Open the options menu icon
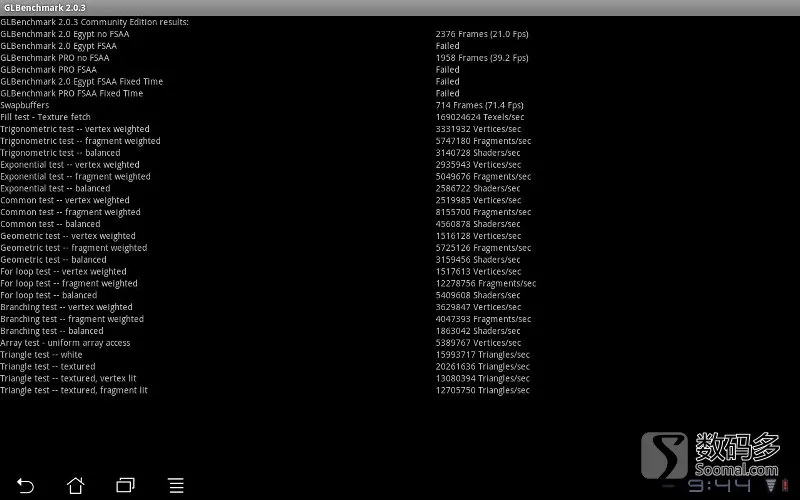 176,485
